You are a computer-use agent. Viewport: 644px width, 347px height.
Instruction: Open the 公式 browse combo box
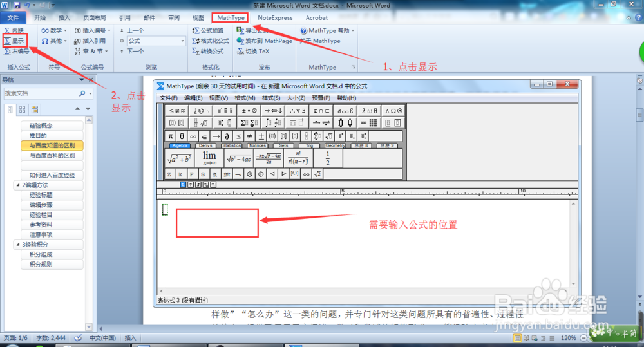pyautogui.click(x=156, y=41)
